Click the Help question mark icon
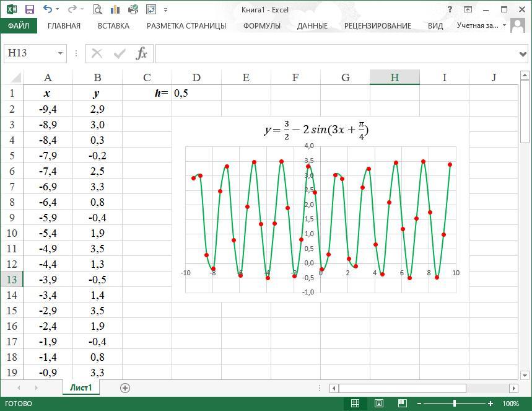Image resolution: width=532 pixels, height=411 pixels. click(x=450, y=9)
